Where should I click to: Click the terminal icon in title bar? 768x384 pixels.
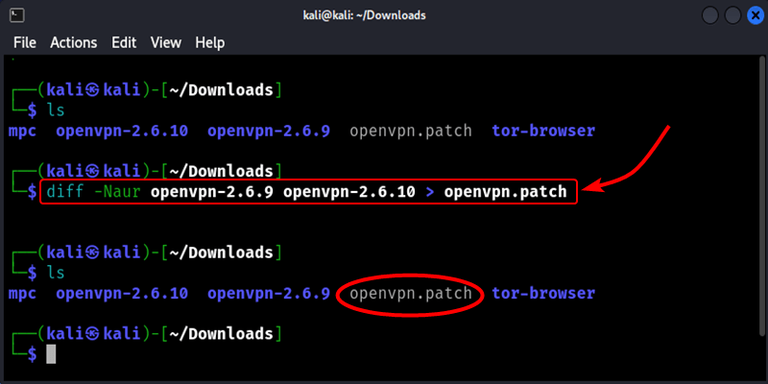pyautogui.click(x=17, y=16)
